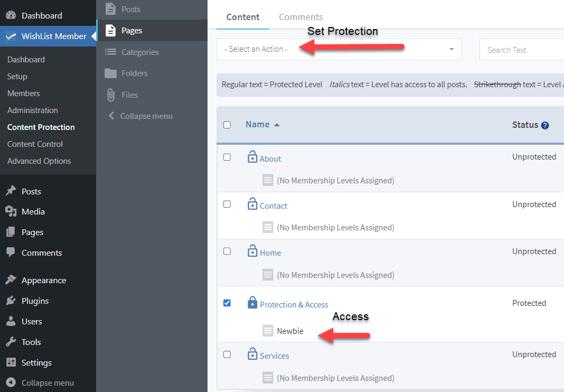The width and height of the screenshot is (564, 392).
Task: Open WishList Member Dashboard submenu item
Action: pyautogui.click(x=26, y=59)
